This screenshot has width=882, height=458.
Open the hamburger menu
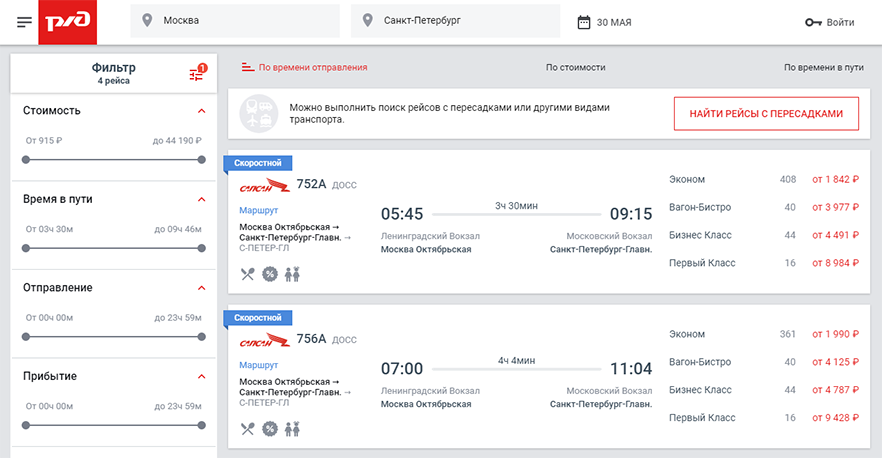pyautogui.click(x=24, y=22)
